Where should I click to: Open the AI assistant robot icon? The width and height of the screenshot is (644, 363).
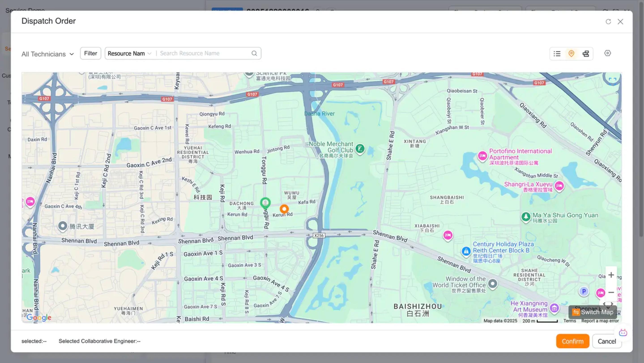coord(623,333)
